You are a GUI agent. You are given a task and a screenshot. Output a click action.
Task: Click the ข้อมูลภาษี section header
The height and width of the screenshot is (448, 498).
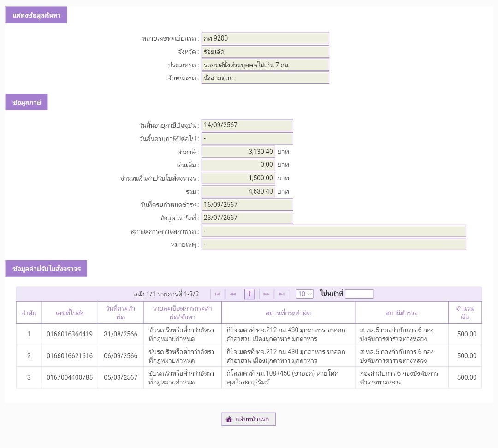click(27, 102)
